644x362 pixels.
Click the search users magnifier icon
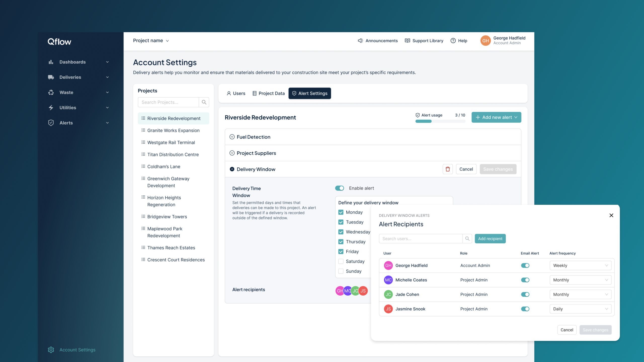467,239
